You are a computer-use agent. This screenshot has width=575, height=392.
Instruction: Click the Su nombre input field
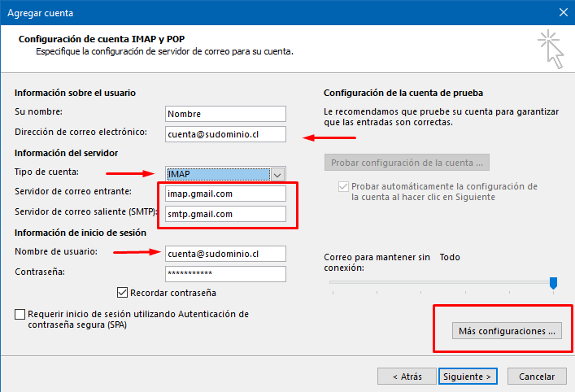point(225,114)
